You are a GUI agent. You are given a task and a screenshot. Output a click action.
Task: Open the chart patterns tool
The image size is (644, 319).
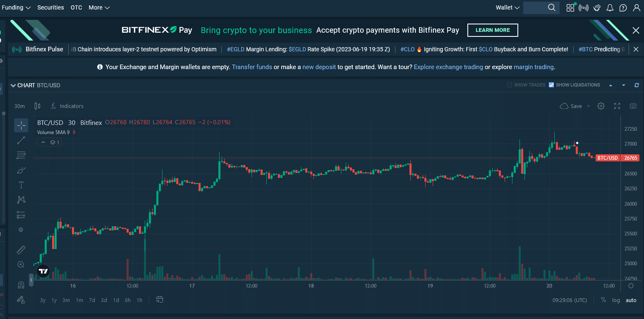tap(21, 200)
